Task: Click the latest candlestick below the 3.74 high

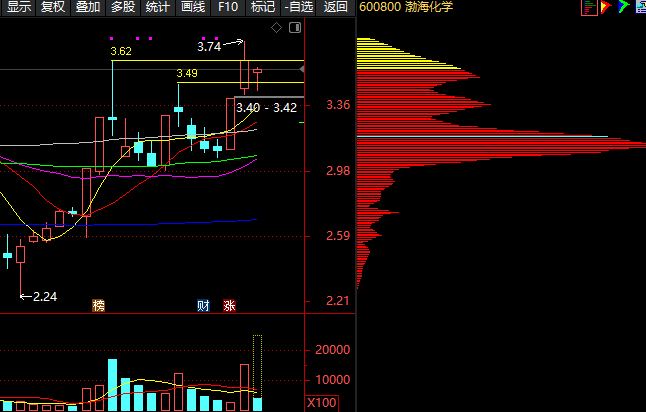Action: tap(257, 79)
